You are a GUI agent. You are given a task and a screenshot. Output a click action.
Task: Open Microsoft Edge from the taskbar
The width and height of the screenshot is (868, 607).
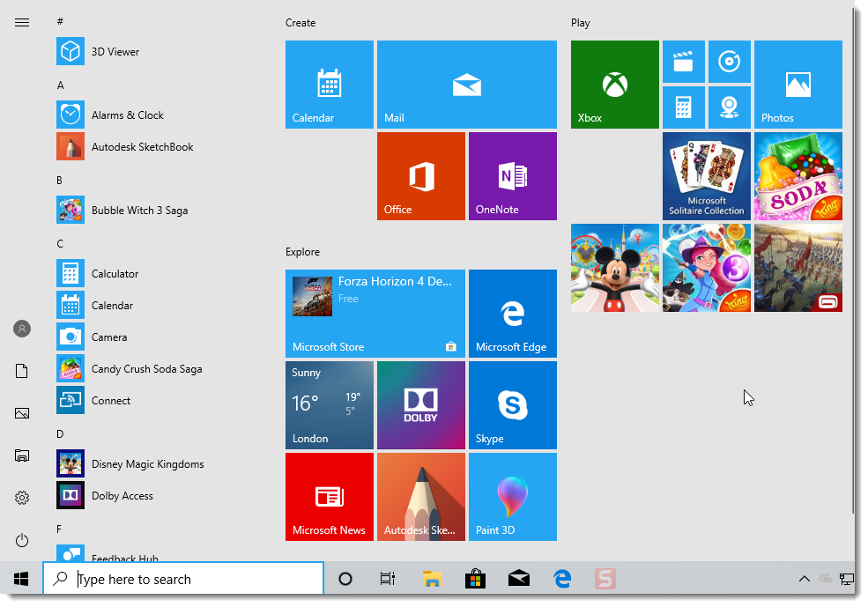tap(561, 579)
